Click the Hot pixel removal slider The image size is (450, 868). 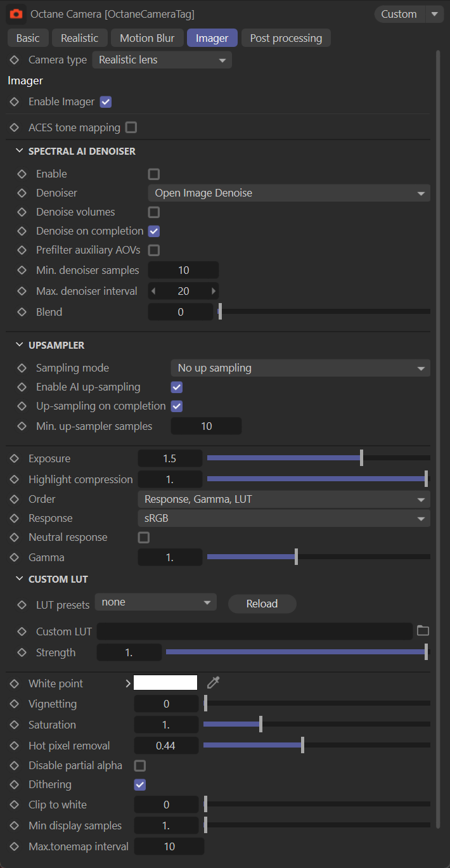point(316,746)
